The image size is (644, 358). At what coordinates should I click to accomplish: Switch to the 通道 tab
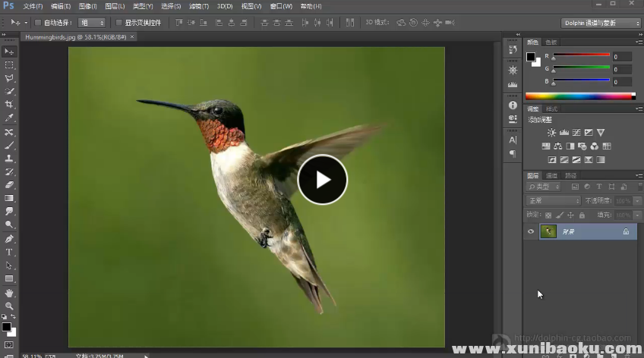tap(552, 175)
